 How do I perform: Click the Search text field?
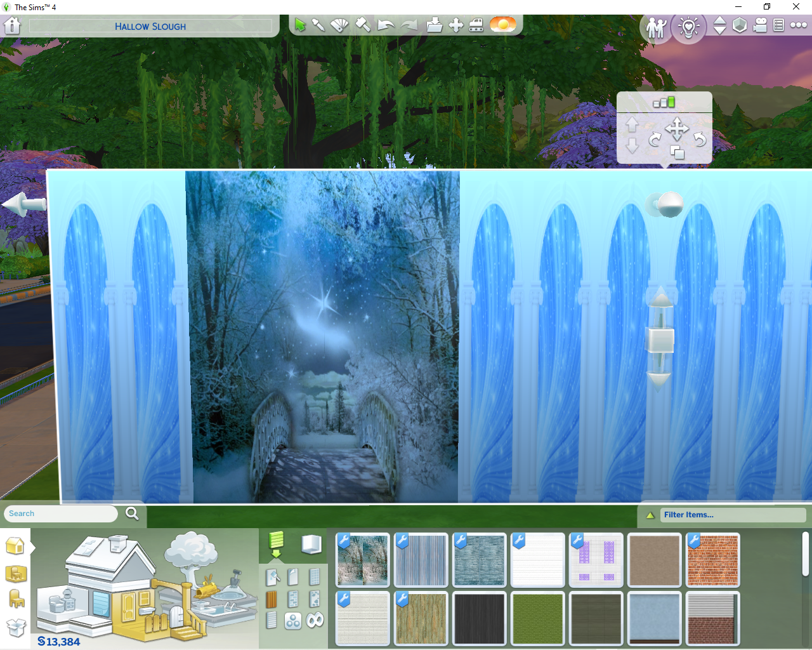pyautogui.click(x=61, y=514)
